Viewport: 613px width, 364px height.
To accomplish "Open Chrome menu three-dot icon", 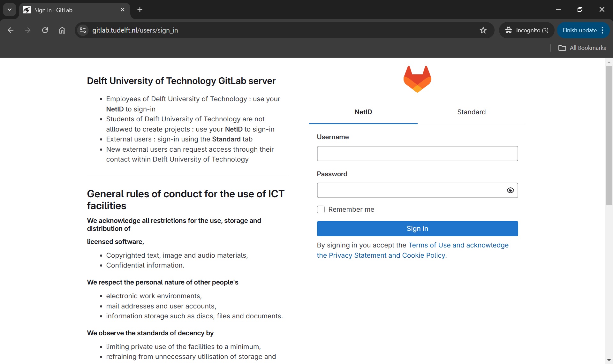I will tap(602, 30).
